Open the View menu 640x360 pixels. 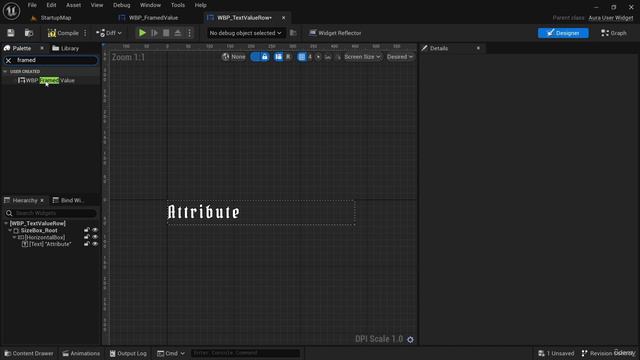point(97,5)
